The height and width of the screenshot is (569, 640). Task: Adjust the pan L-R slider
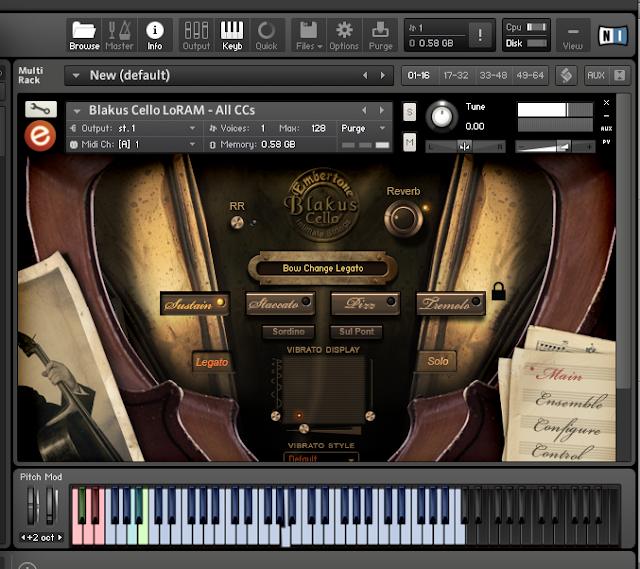point(465,147)
